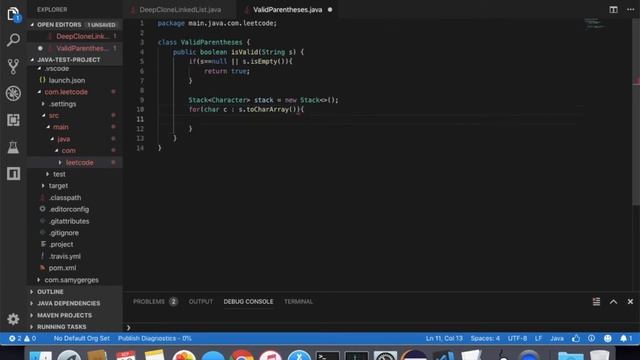Click the unsaved dot on ValidParentheses.java tab

coord(330,9)
